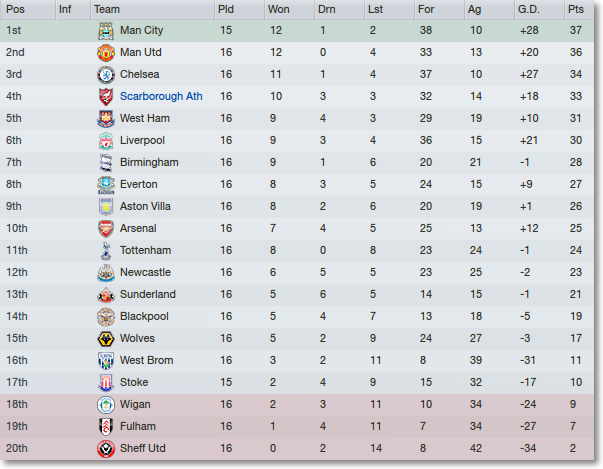The width and height of the screenshot is (603, 469).
Task: Click the Newcastle club badge
Action: (105, 272)
